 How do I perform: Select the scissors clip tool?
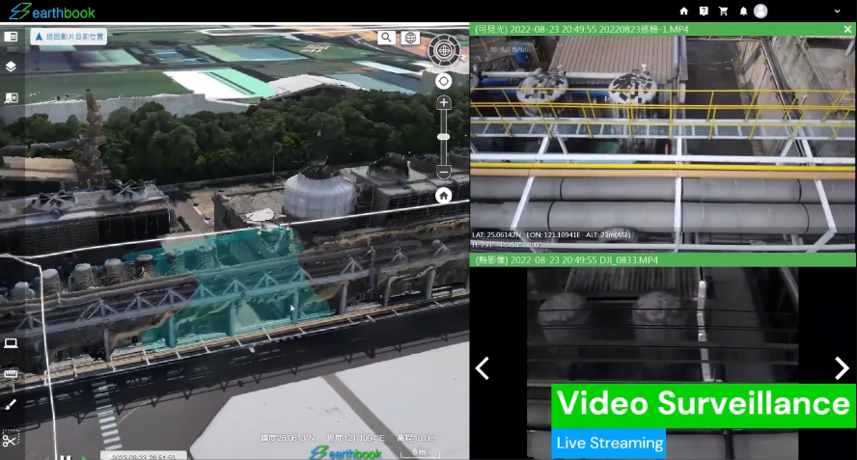point(11,439)
